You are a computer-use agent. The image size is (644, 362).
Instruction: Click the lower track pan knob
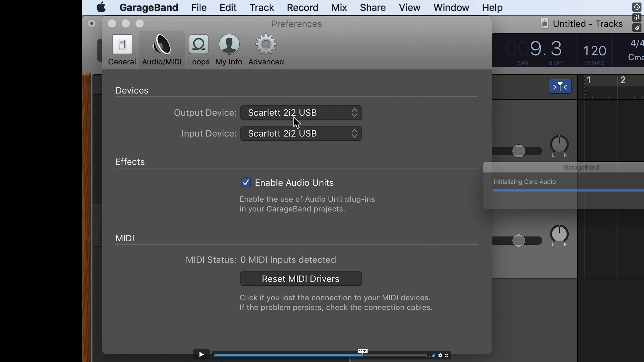tap(559, 234)
